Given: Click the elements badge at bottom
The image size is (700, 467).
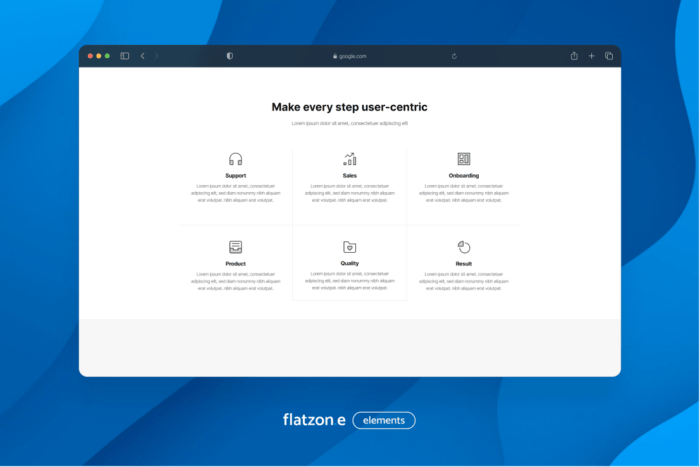Looking at the screenshot, I should coord(383,420).
